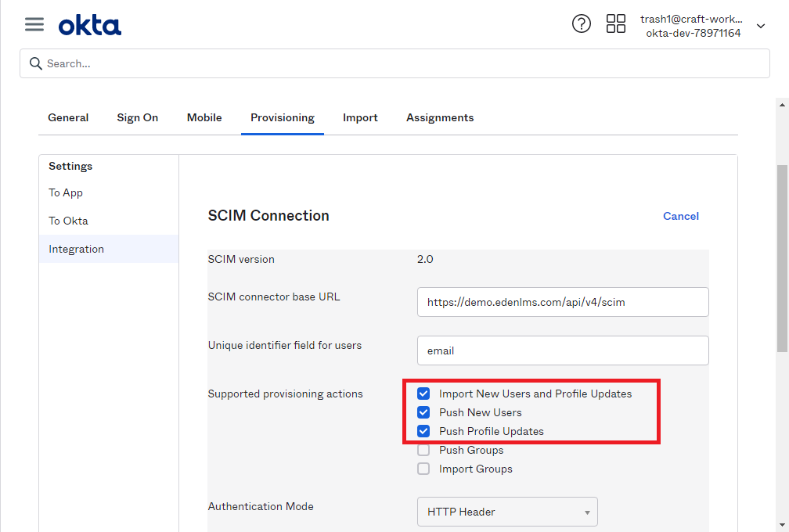
Task: Click the search magnifier icon
Action: click(35, 63)
